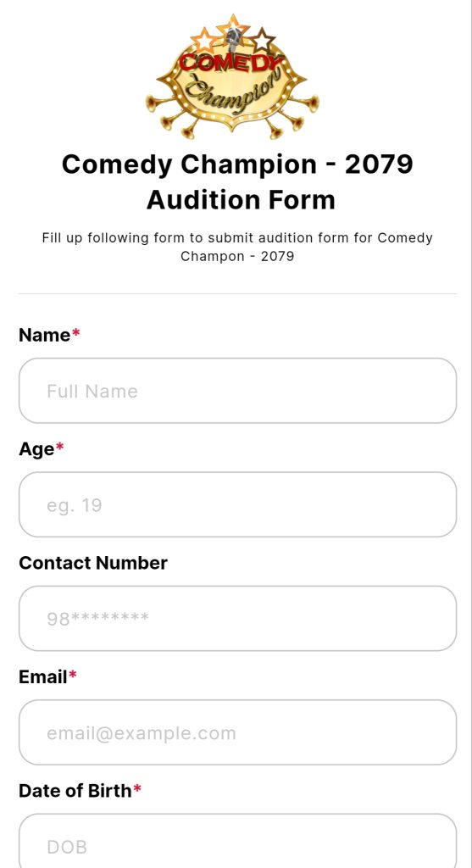Click the three stars atop the logo
472x868 pixels.
[233, 34]
